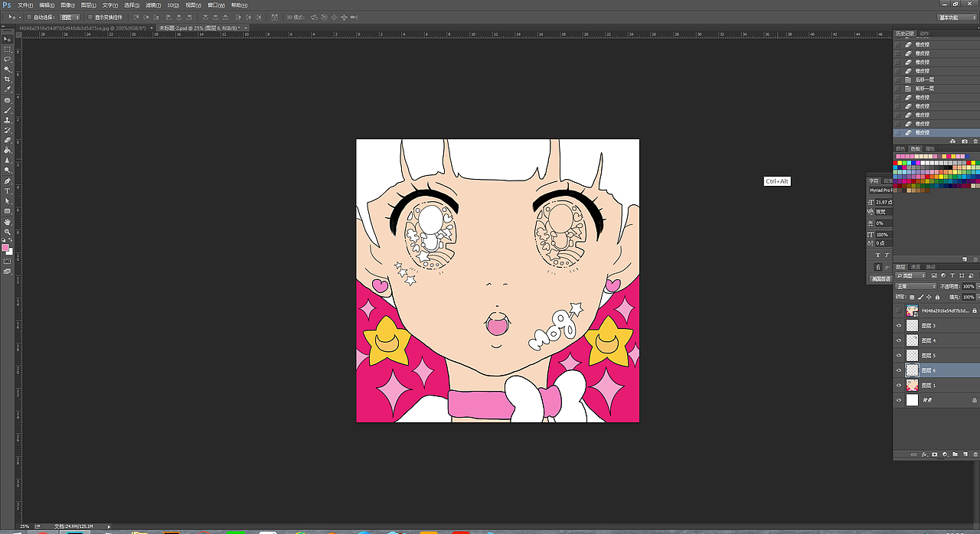Open the fx layer style menu
The image size is (980, 534).
coord(924,454)
